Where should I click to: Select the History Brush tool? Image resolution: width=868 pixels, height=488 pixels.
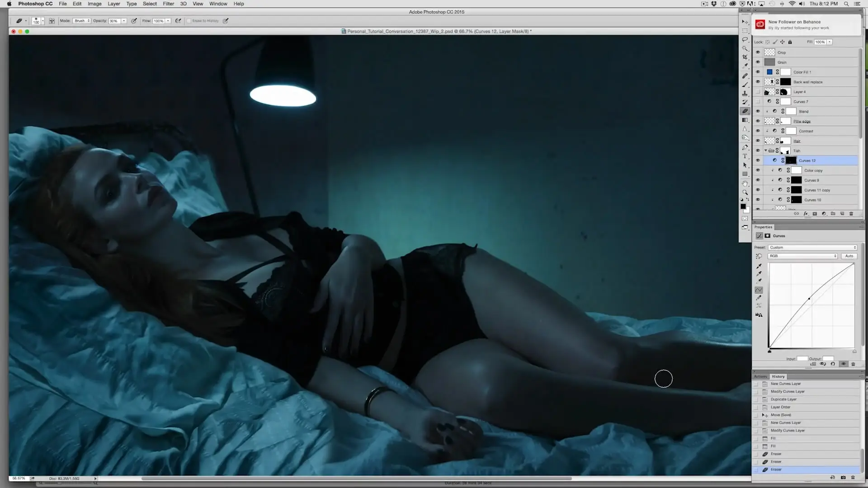click(745, 102)
